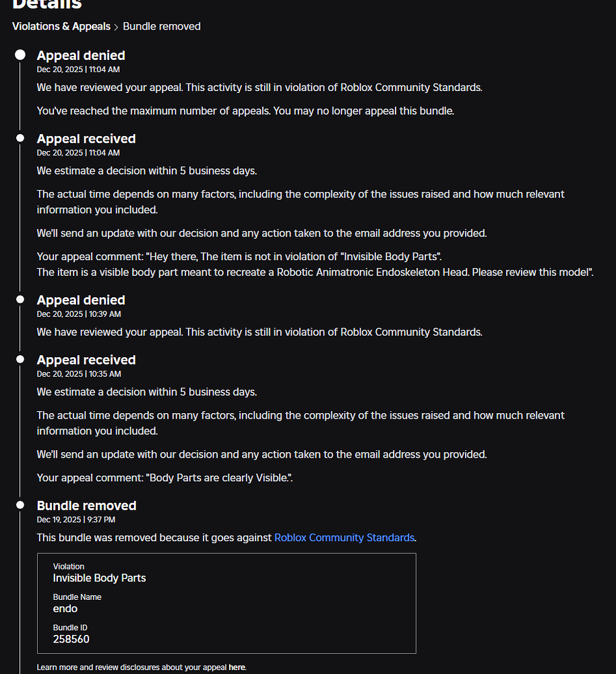Click the timeline dot beside Bundle removed event
Screen dimensions: 616x674
[20, 505]
